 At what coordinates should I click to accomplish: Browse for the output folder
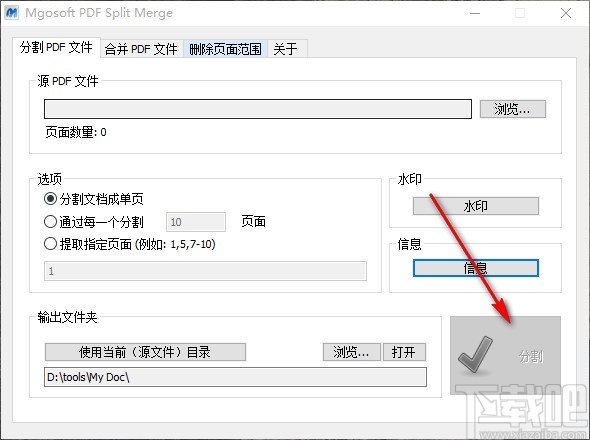point(351,352)
